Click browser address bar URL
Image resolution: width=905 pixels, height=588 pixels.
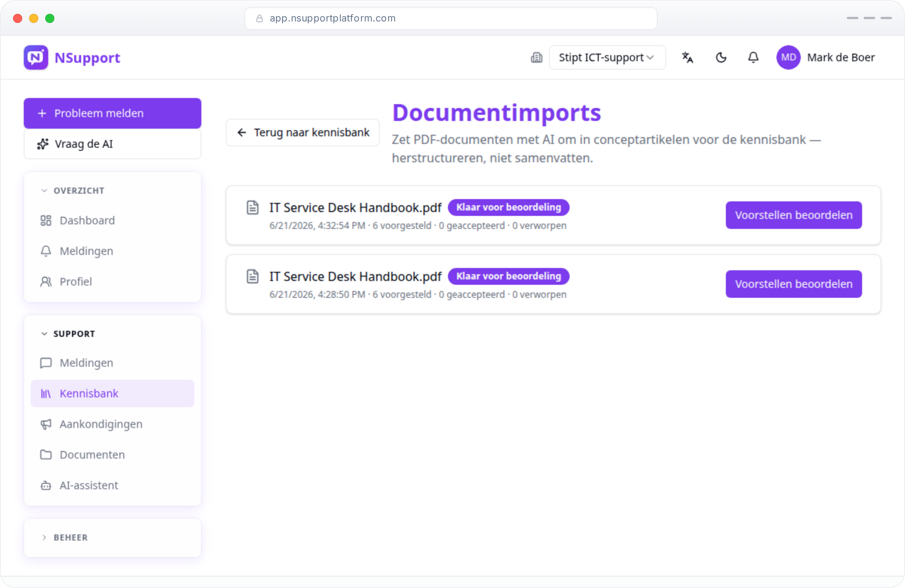(x=333, y=18)
